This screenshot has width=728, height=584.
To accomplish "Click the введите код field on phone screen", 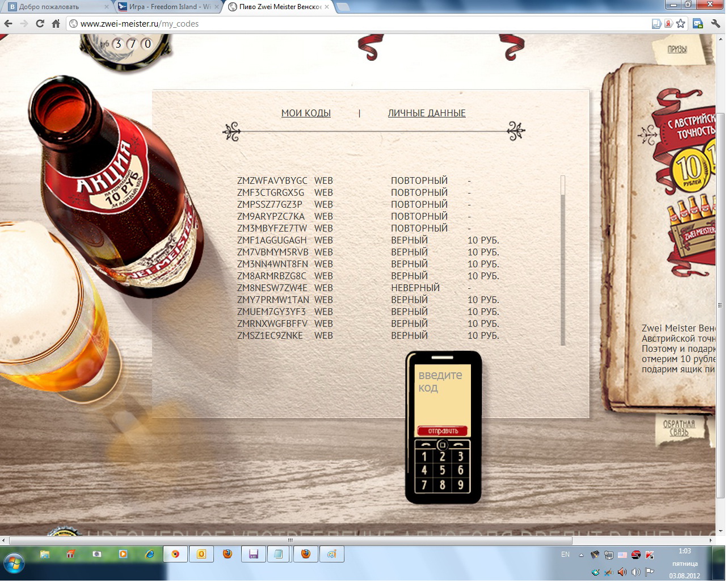I will point(443,394).
